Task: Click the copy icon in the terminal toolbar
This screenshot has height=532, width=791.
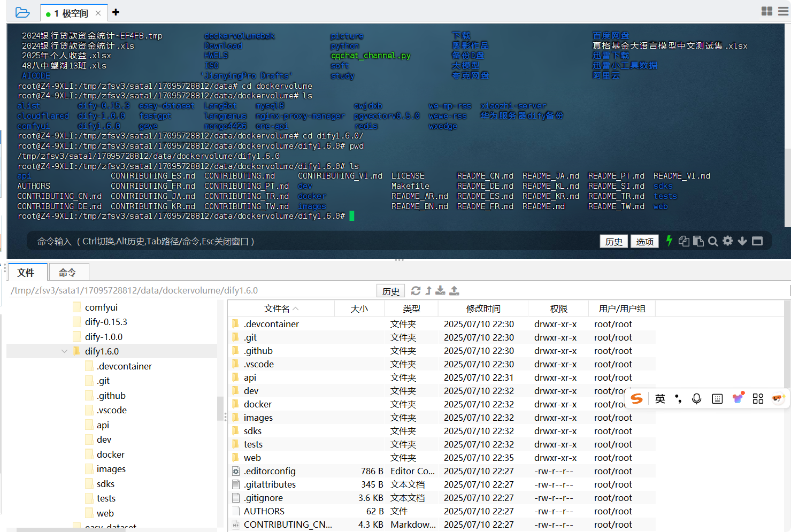Action: click(684, 241)
